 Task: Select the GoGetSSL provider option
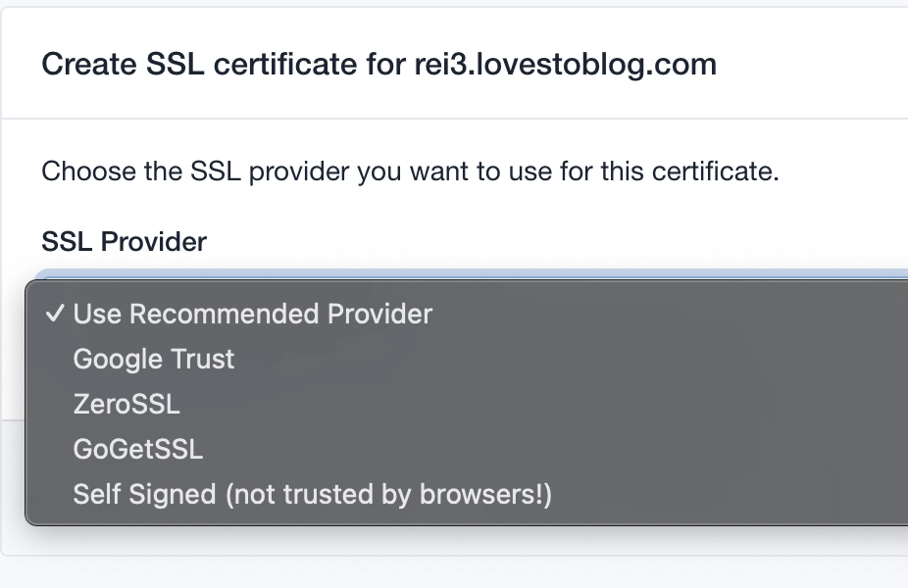pos(138,449)
